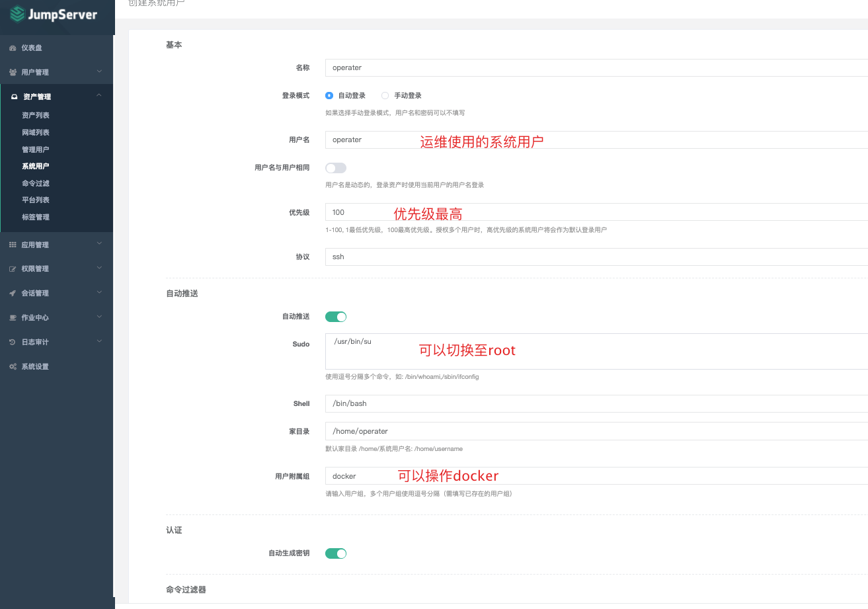Screen dimensions: 868x609
Task: Expand the 作业中心 menu chevron
Action: tap(99, 317)
